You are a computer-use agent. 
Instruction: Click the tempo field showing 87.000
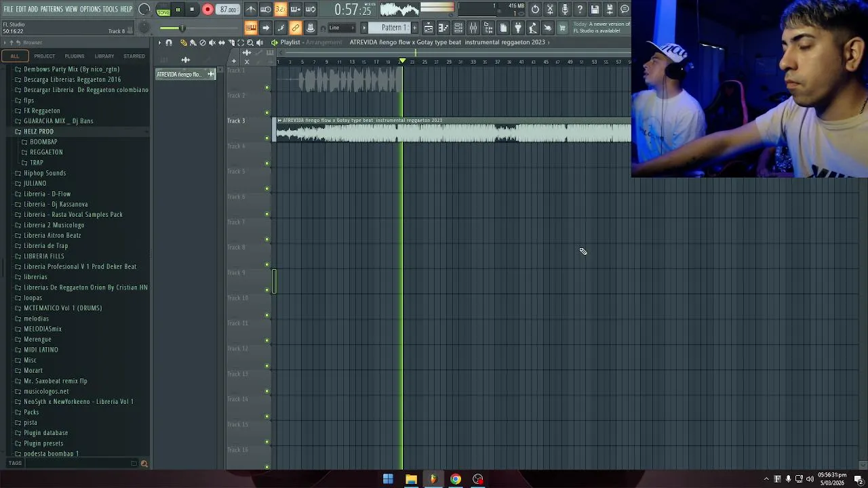pyautogui.click(x=228, y=9)
